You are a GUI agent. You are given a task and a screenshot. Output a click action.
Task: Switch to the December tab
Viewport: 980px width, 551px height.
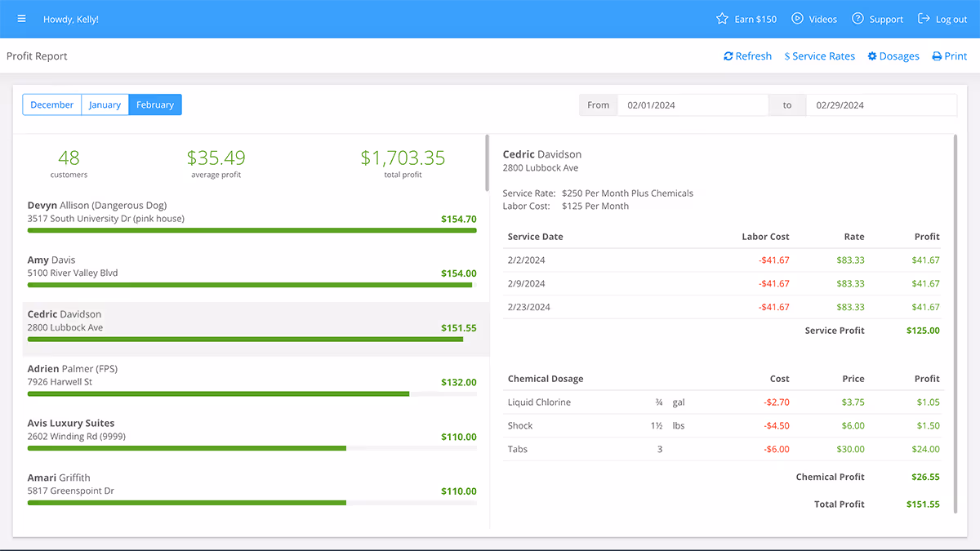point(52,104)
